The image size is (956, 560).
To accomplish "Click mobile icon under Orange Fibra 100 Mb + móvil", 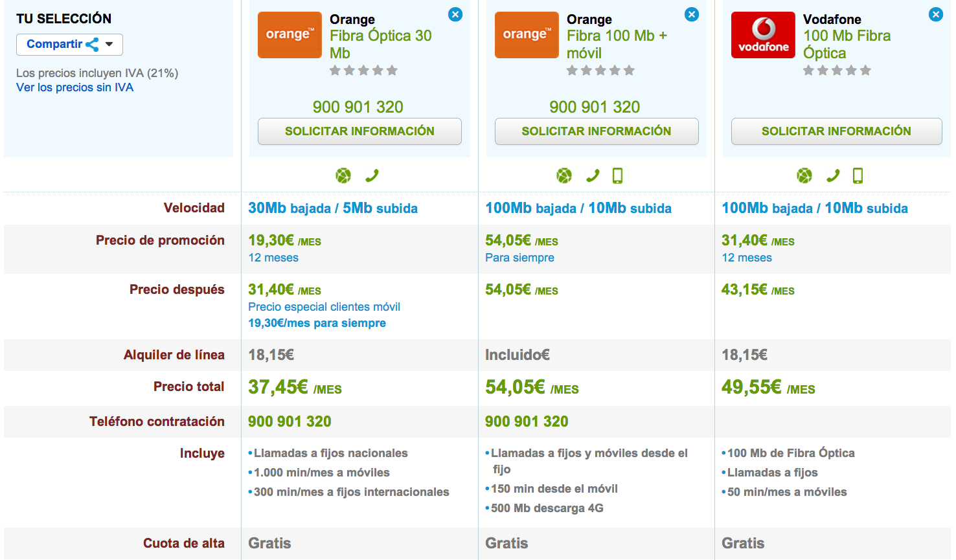I will click(618, 175).
